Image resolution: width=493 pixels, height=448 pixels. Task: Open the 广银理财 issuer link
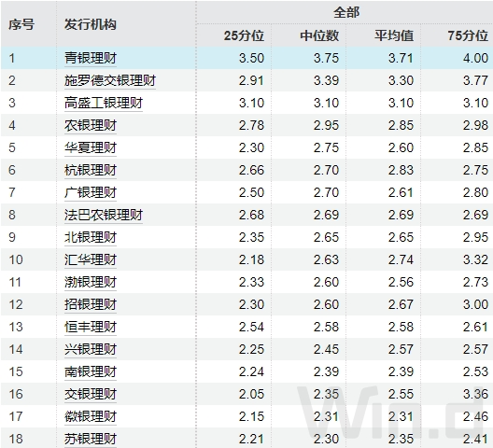pos(91,192)
